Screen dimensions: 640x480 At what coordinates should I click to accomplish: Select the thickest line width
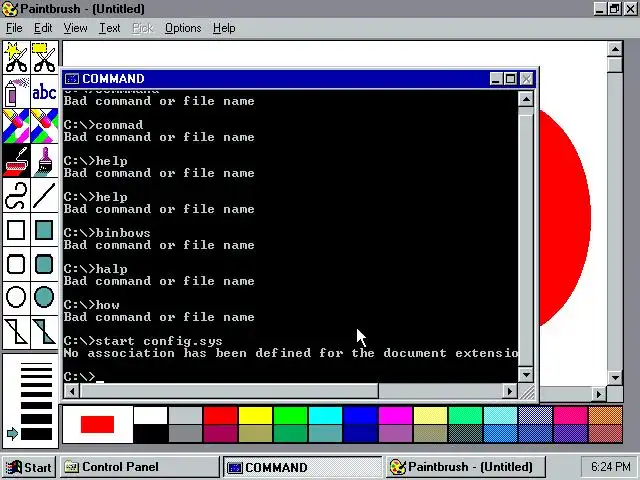click(36, 433)
